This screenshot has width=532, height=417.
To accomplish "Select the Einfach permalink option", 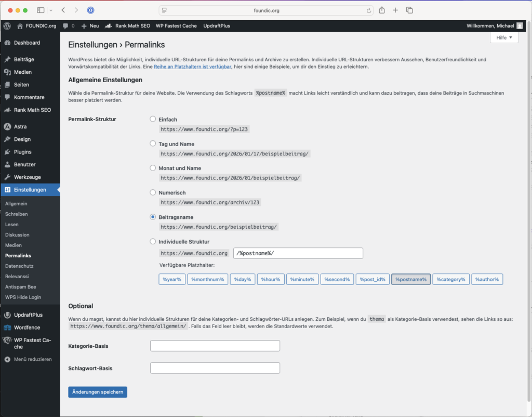I will point(153,119).
